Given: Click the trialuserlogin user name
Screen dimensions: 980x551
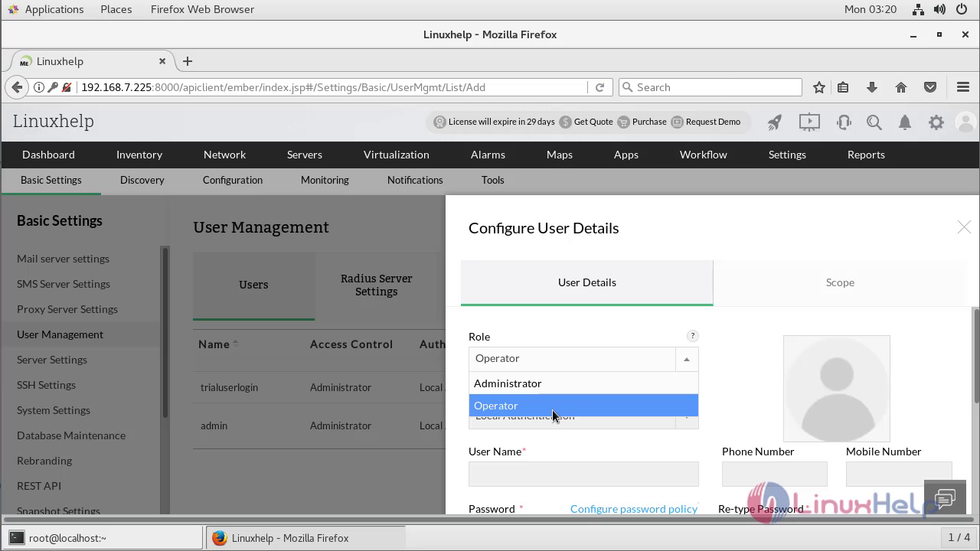Looking at the screenshot, I should (x=229, y=387).
